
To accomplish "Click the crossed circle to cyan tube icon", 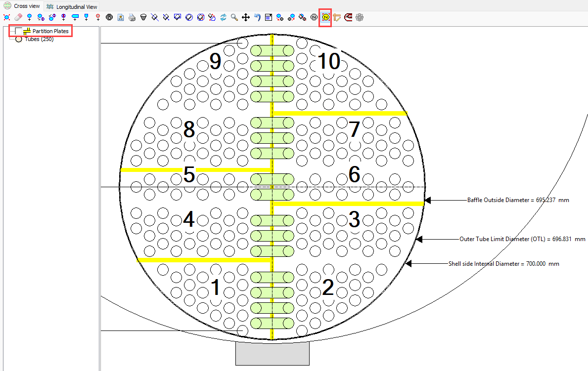I will [x=52, y=17].
